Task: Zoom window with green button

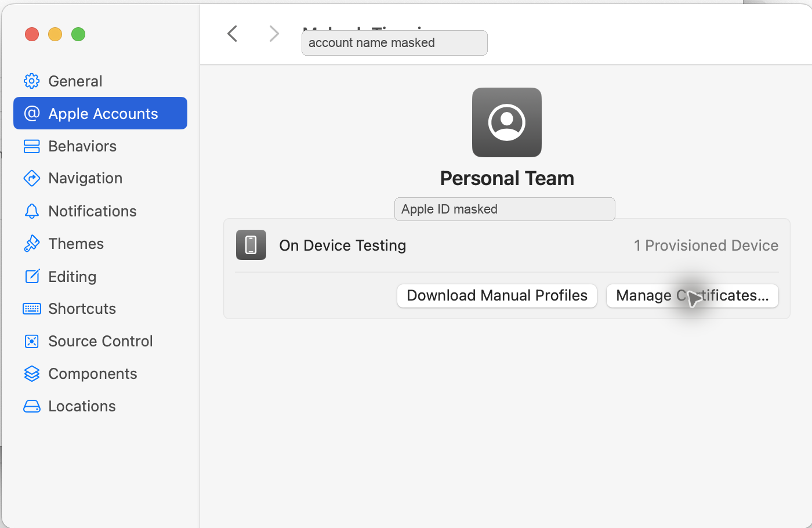Action: tap(78, 34)
